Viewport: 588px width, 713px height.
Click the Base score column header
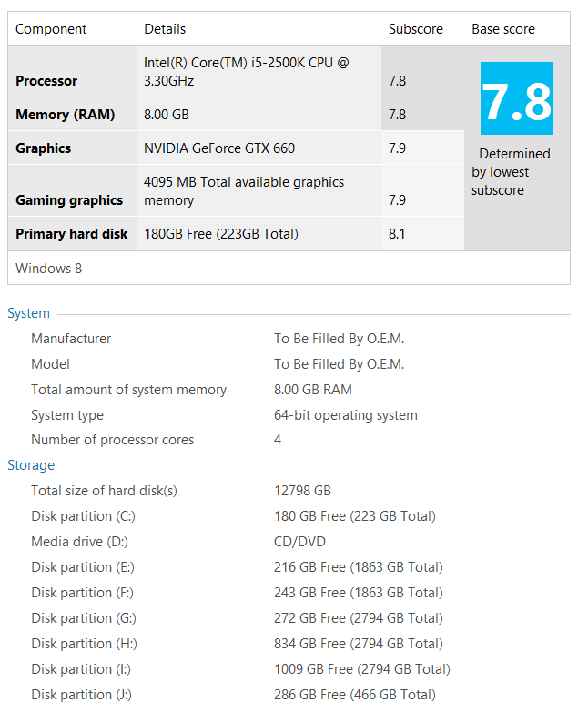click(503, 29)
